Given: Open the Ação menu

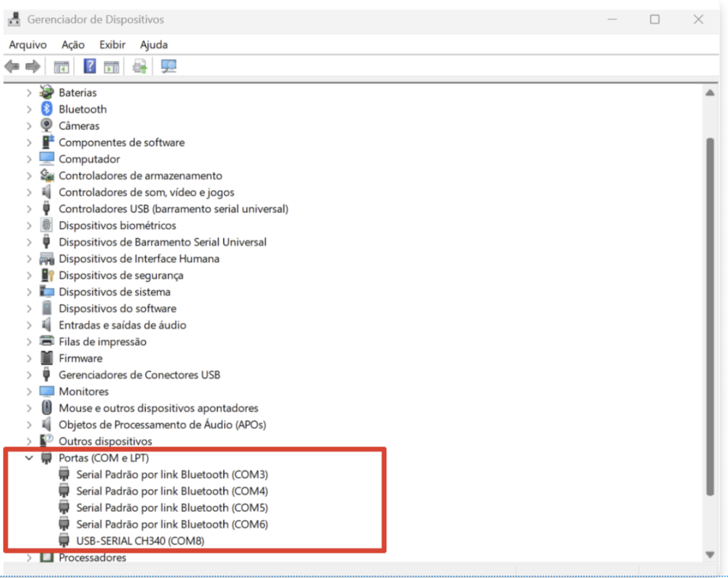Looking at the screenshot, I should point(73,45).
